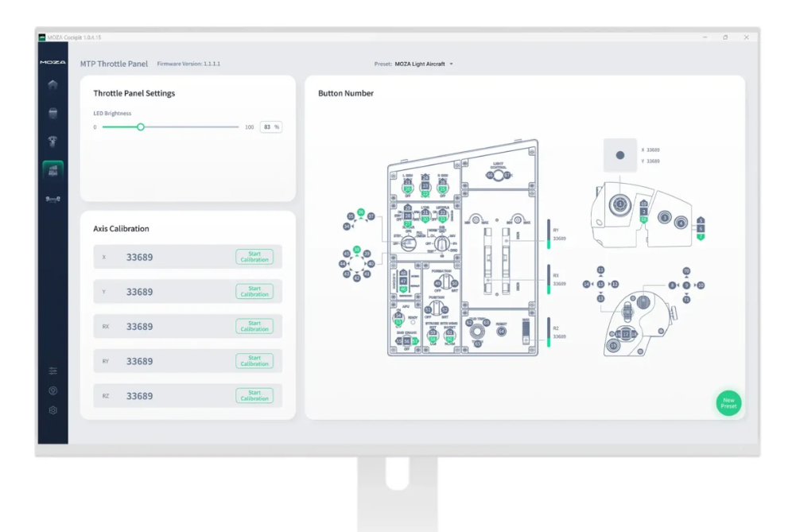Image resolution: width=792 pixels, height=532 pixels.
Task: Select the highlighted throttle panel sidebar icon
Action: point(53,170)
